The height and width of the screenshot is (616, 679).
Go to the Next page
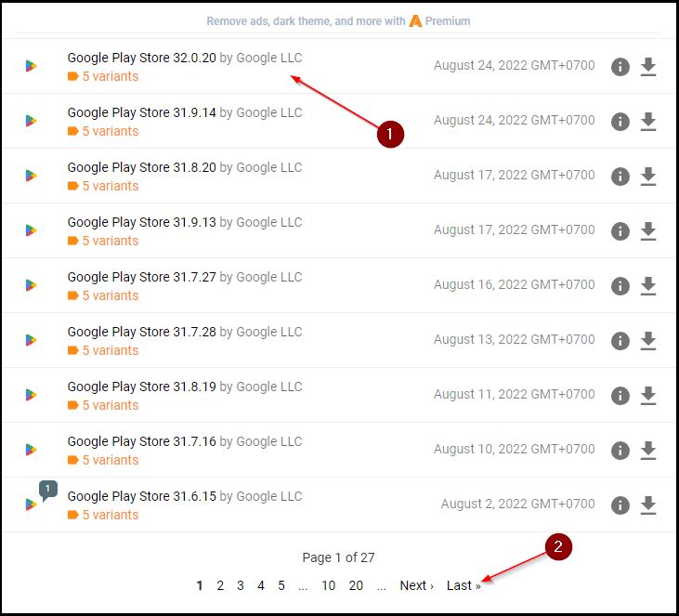click(x=416, y=585)
